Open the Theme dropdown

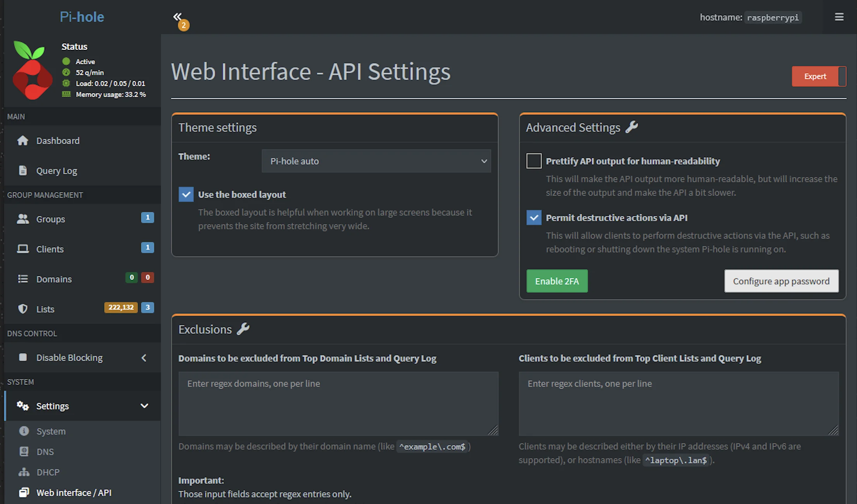376,161
